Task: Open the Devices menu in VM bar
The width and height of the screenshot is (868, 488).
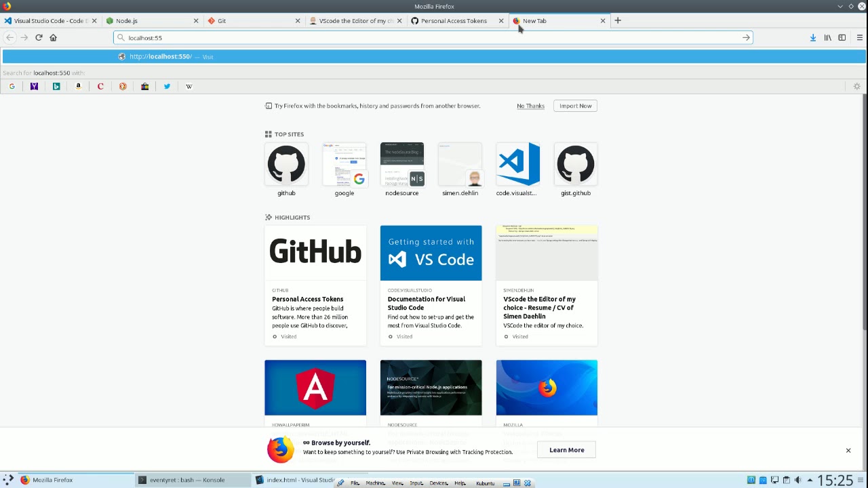Action: (x=439, y=483)
